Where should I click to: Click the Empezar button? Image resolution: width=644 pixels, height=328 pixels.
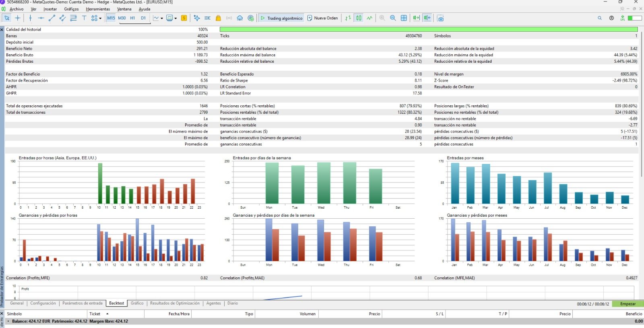click(x=628, y=304)
